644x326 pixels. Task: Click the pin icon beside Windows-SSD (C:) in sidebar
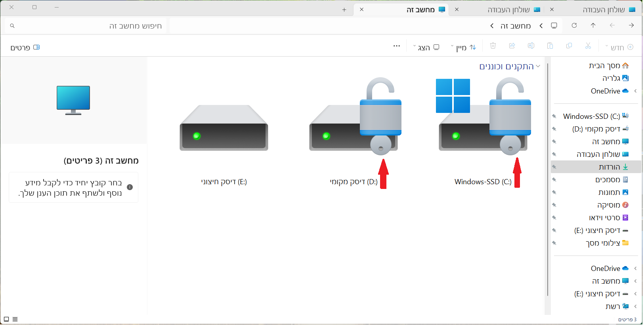click(x=554, y=116)
